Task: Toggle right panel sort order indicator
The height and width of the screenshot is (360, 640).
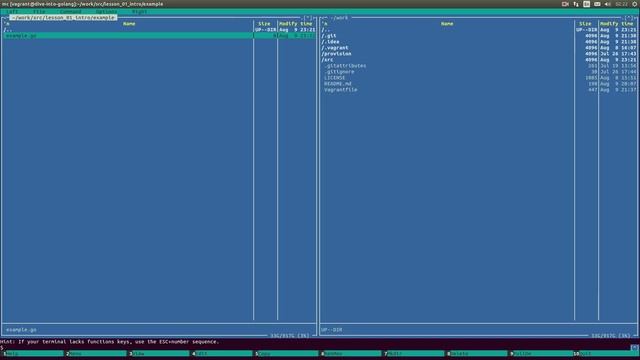Action: click(325, 24)
